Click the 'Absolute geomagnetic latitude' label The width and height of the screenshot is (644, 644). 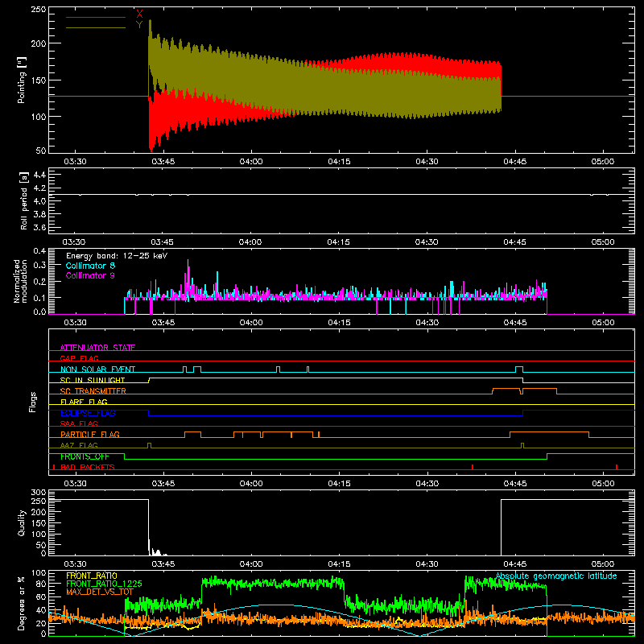(556, 576)
